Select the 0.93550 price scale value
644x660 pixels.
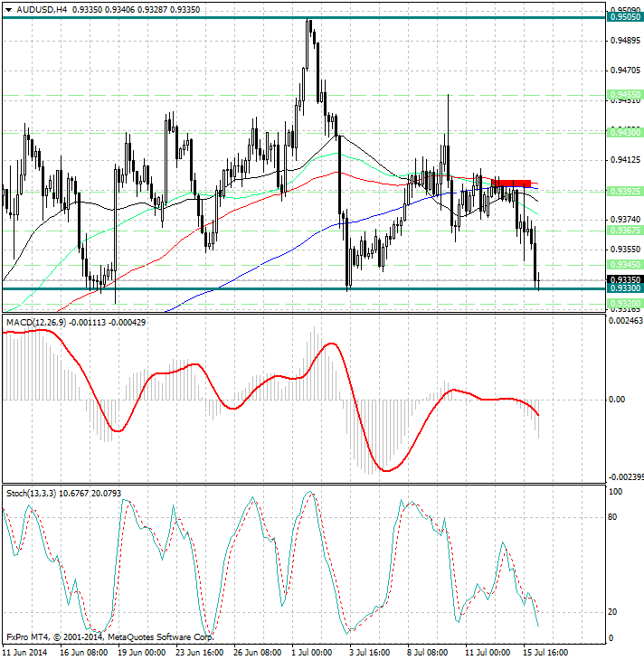coord(626,250)
